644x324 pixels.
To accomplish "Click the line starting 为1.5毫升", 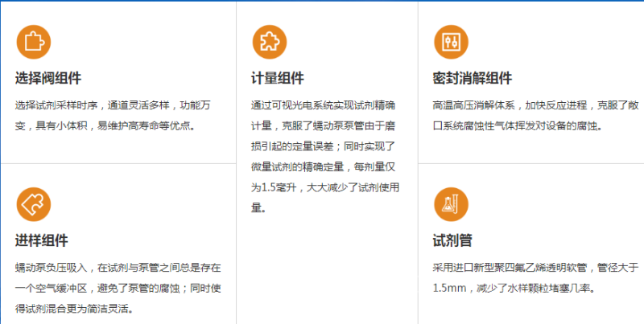I will point(325,187).
